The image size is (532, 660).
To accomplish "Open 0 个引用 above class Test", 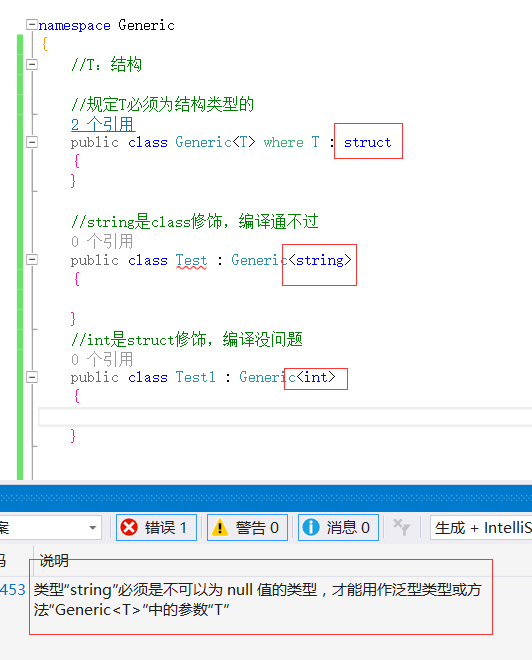I will 102,242.
